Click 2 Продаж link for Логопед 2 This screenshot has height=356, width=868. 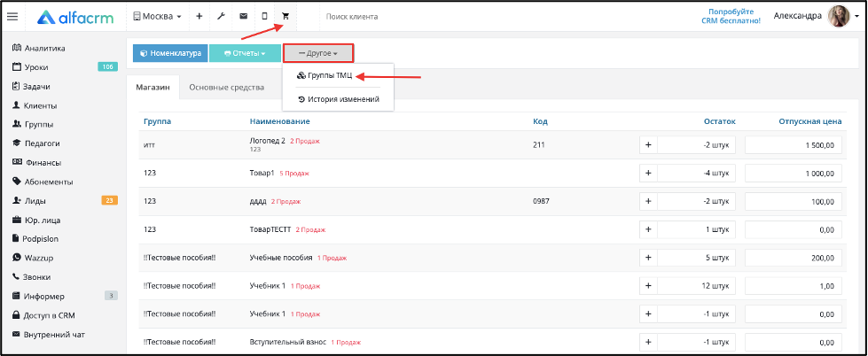304,141
